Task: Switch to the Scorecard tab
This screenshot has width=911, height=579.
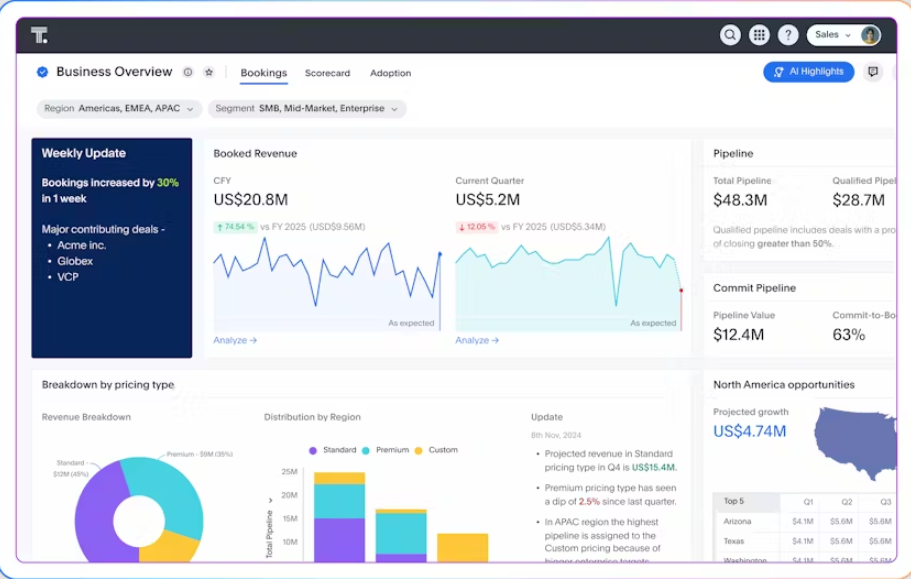Action: click(328, 73)
